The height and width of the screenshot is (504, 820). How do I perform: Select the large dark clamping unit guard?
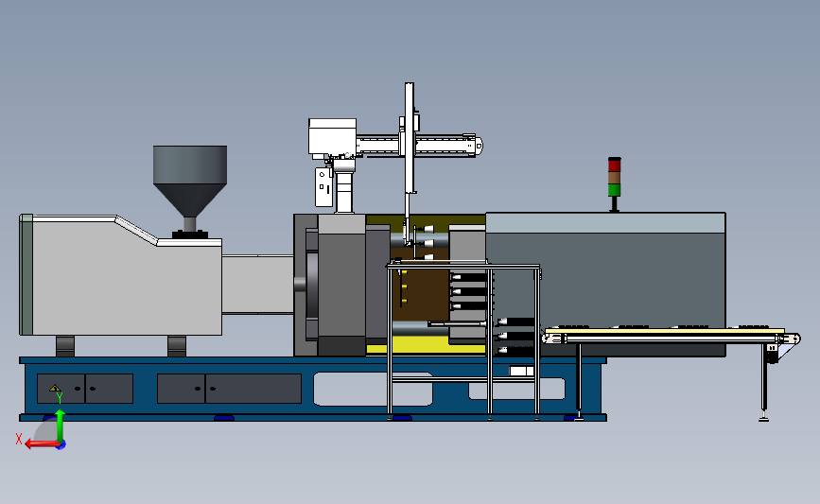(605, 284)
